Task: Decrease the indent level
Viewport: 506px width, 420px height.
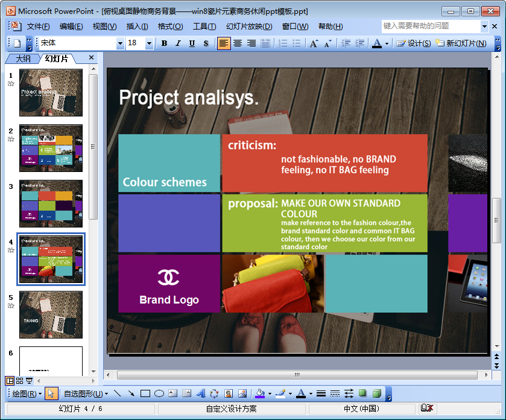Action: [346, 43]
